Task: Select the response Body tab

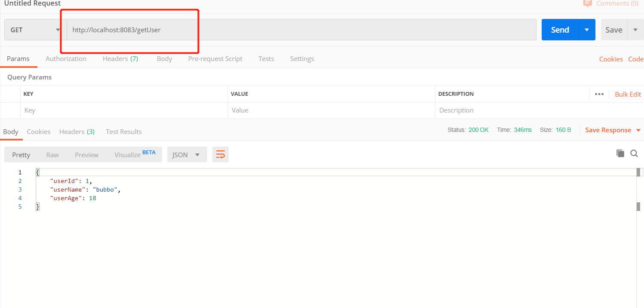Action: [x=11, y=132]
